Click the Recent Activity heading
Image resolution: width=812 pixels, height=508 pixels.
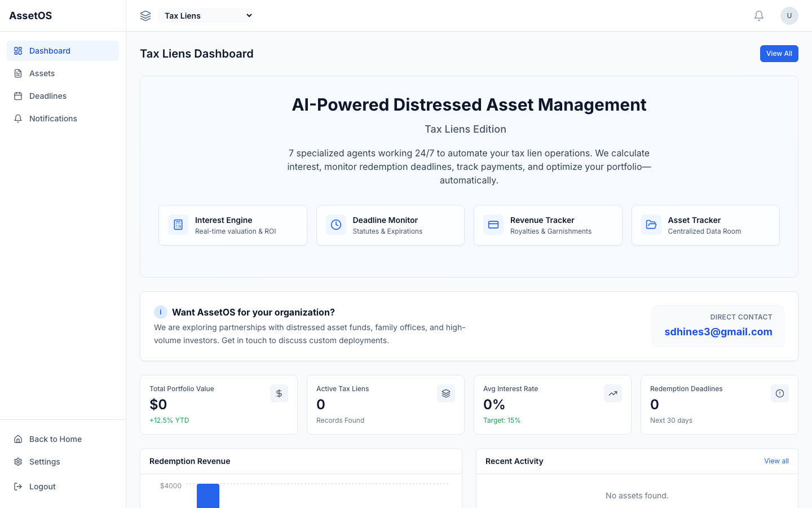point(514,461)
